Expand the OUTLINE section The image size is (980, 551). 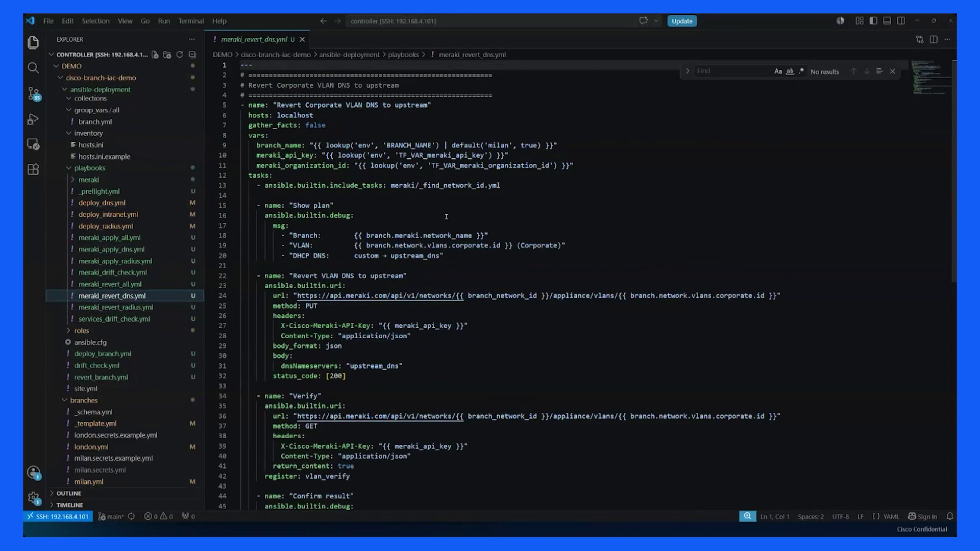point(69,493)
